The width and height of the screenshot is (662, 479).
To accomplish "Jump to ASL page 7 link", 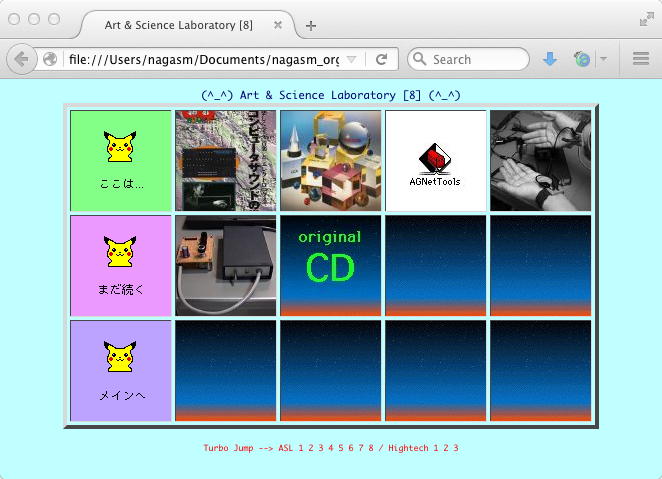I will coord(361,448).
